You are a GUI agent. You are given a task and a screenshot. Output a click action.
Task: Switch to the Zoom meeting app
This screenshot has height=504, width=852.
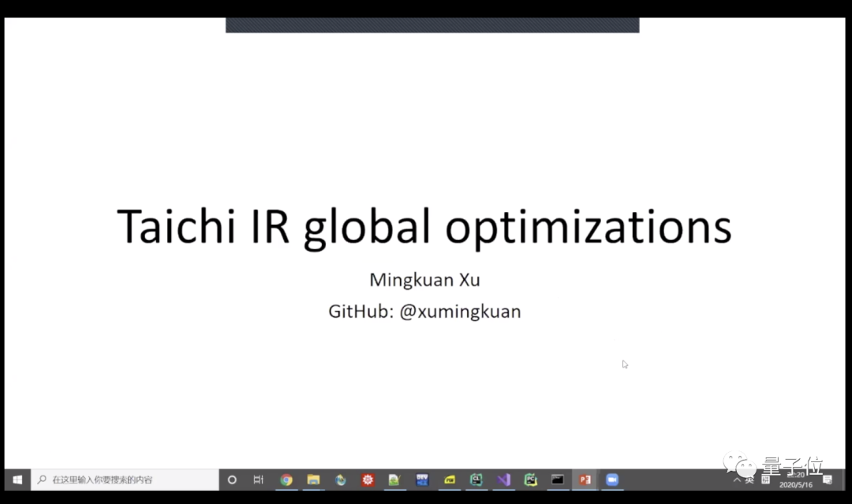pyautogui.click(x=612, y=480)
